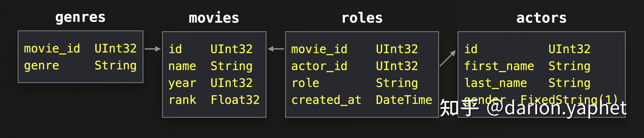
Task: Click the name field in movies table
Action: [182, 66]
